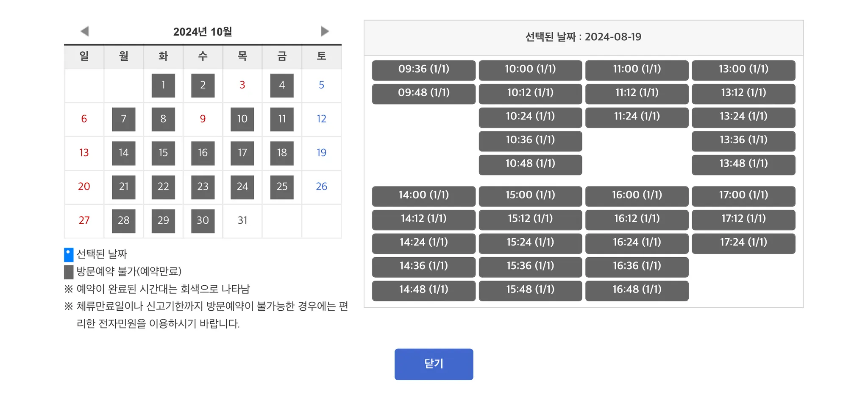Choose the 14:00 (1/1) time slot
868x401 pixels.
pos(423,196)
